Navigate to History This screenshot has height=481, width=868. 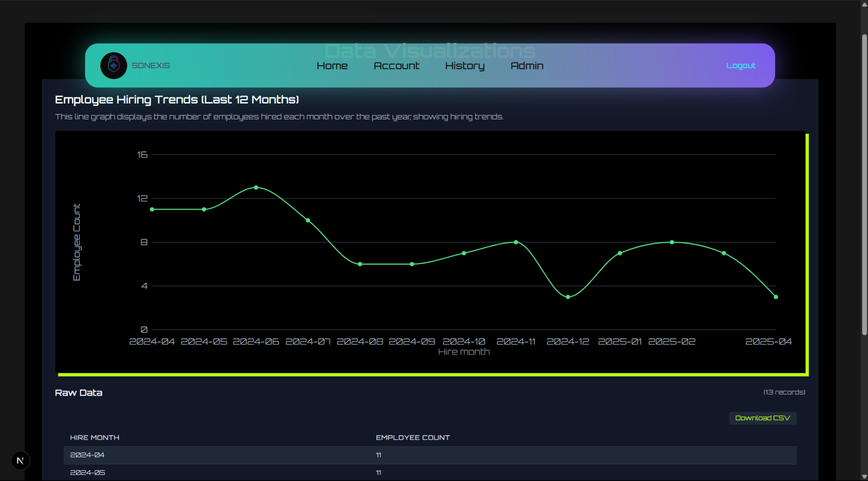tap(465, 66)
